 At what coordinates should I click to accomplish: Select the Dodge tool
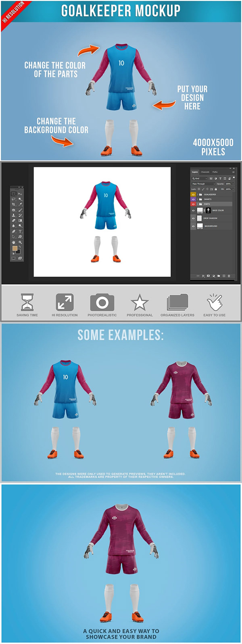coord(20,226)
